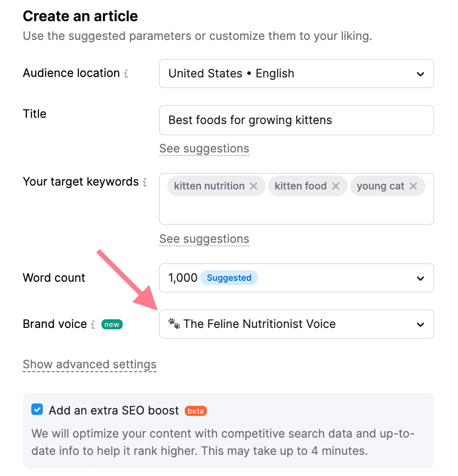This screenshot has width=458, height=476.
Task: Click the blue Suggested badge in Word count
Action: coord(229,277)
